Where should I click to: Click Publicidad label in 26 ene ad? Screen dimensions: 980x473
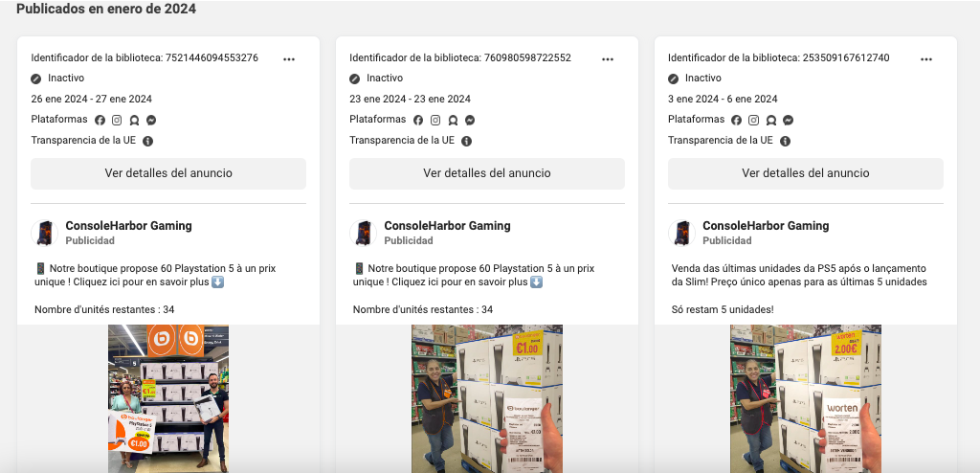point(90,240)
